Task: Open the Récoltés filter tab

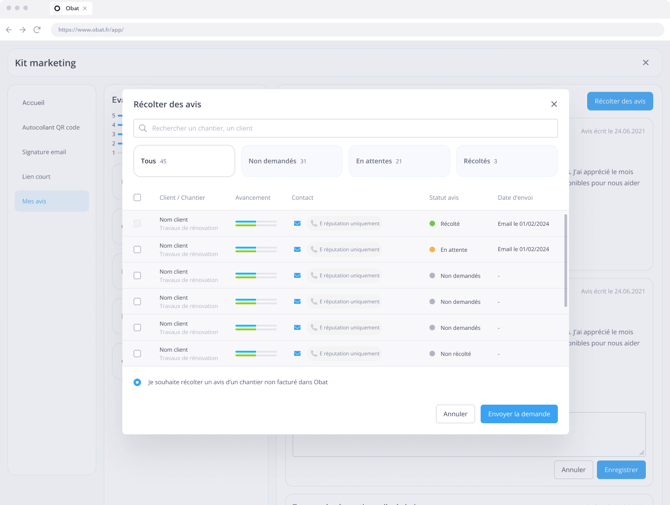Action: [x=506, y=161]
